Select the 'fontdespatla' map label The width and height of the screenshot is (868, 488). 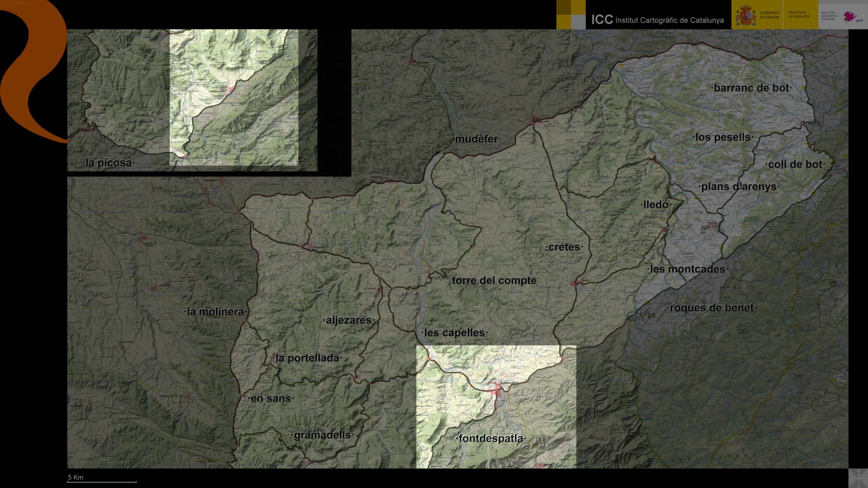(491, 438)
